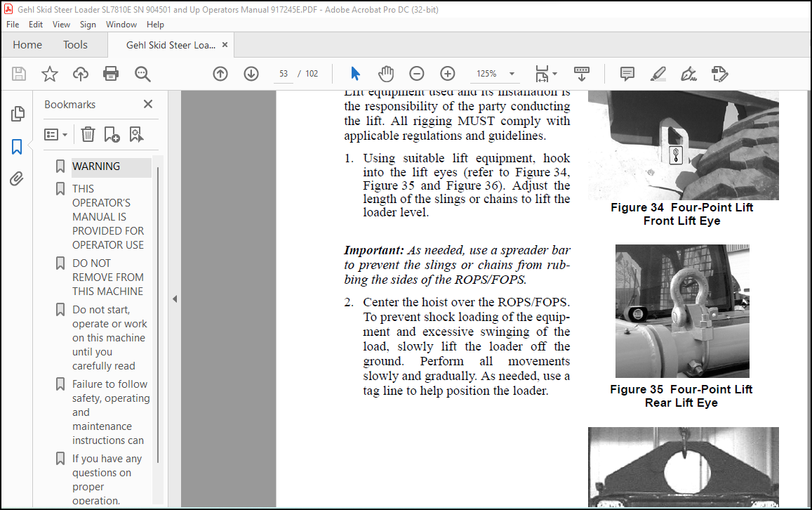Select the arrow Selection tool

click(x=355, y=74)
